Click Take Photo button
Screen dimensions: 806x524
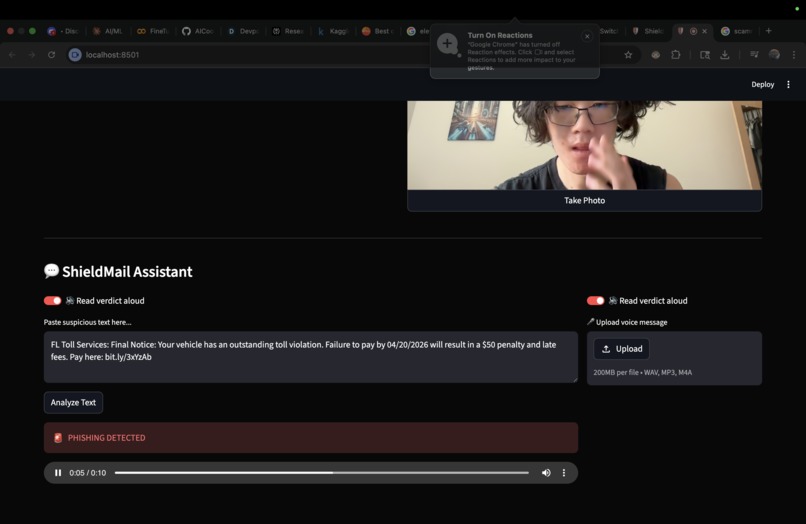click(x=584, y=201)
